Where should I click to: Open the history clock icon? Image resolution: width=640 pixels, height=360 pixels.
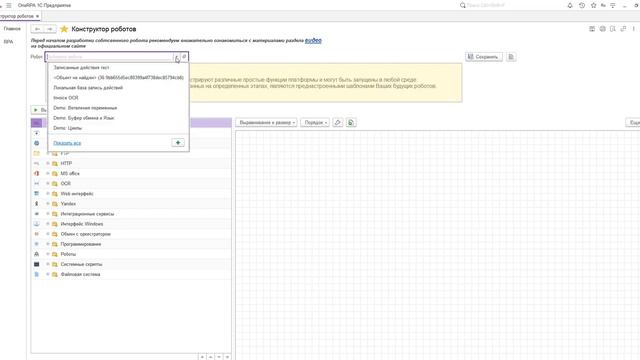click(x=582, y=5)
